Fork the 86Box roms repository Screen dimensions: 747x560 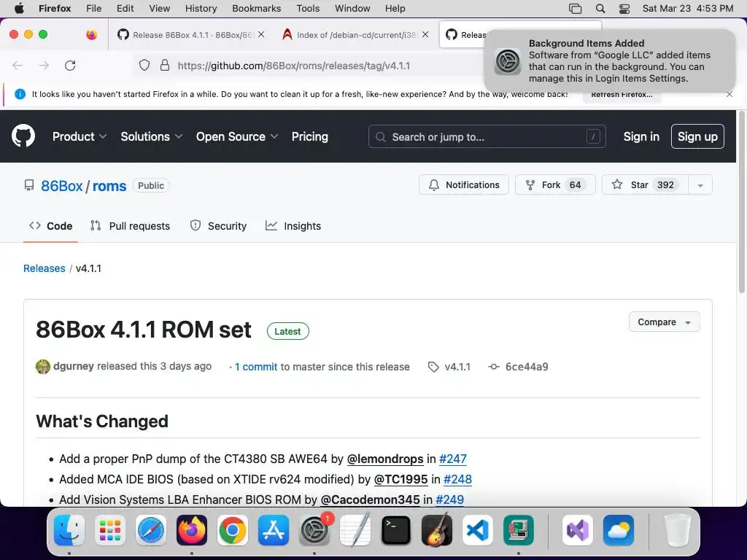point(555,184)
